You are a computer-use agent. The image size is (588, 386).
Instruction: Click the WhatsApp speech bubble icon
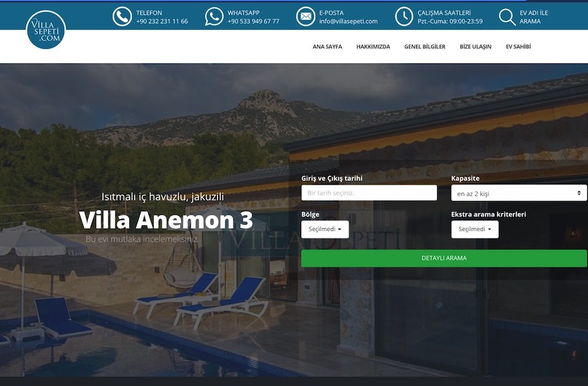coord(214,17)
